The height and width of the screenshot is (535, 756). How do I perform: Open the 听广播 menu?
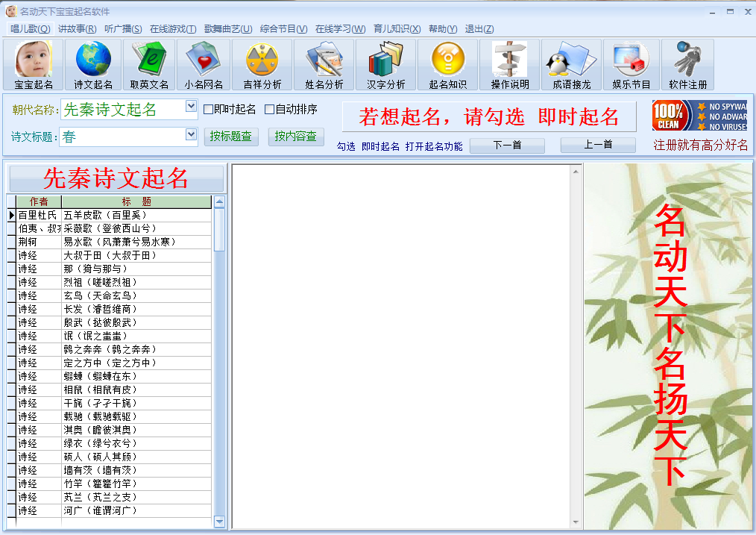coord(123,29)
